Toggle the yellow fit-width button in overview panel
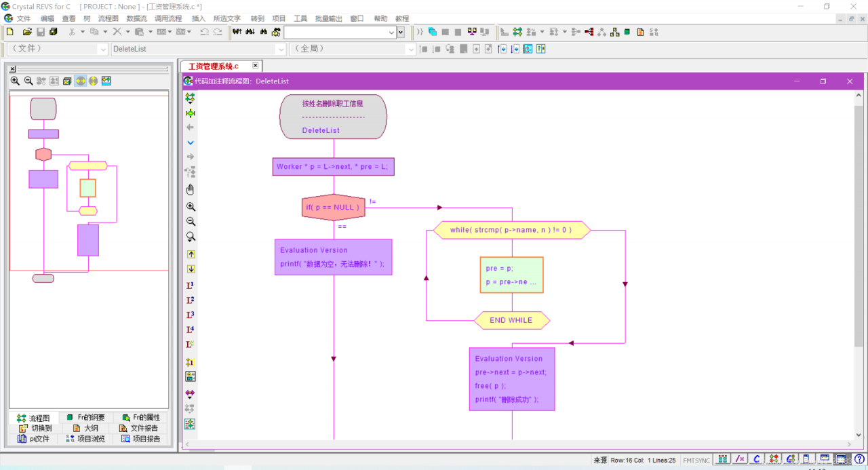The height and width of the screenshot is (470, 868). point(80,81)
